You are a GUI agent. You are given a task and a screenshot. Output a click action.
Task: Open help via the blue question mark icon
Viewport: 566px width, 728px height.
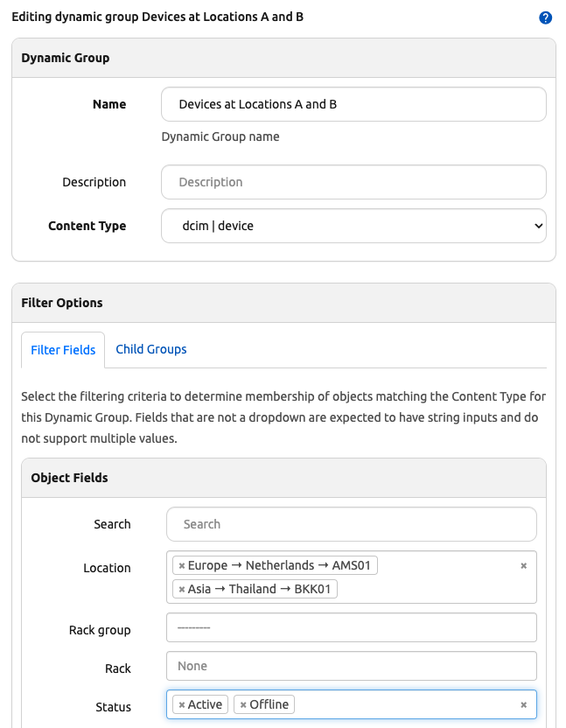click(x=545, y=17)
